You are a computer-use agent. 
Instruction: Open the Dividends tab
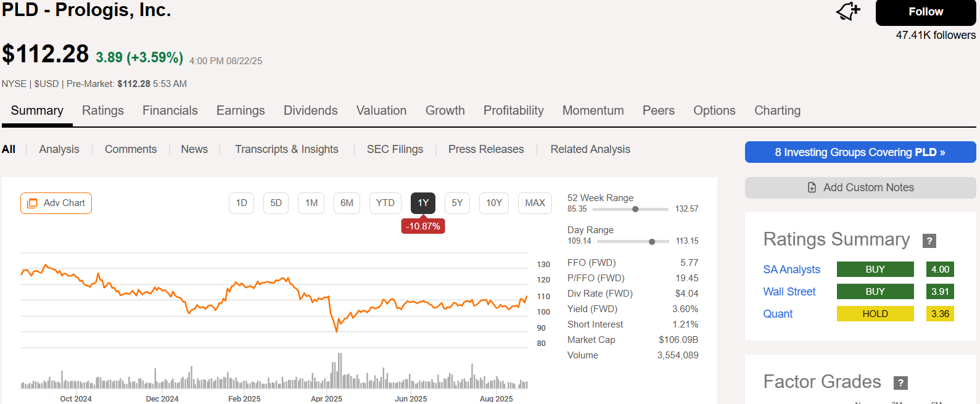pos(311,110)
